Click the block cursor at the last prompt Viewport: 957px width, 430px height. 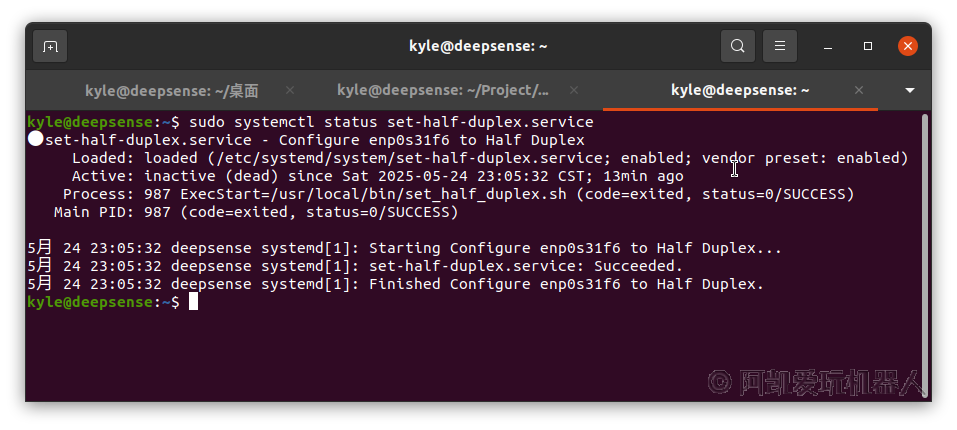tap(193, 302)
